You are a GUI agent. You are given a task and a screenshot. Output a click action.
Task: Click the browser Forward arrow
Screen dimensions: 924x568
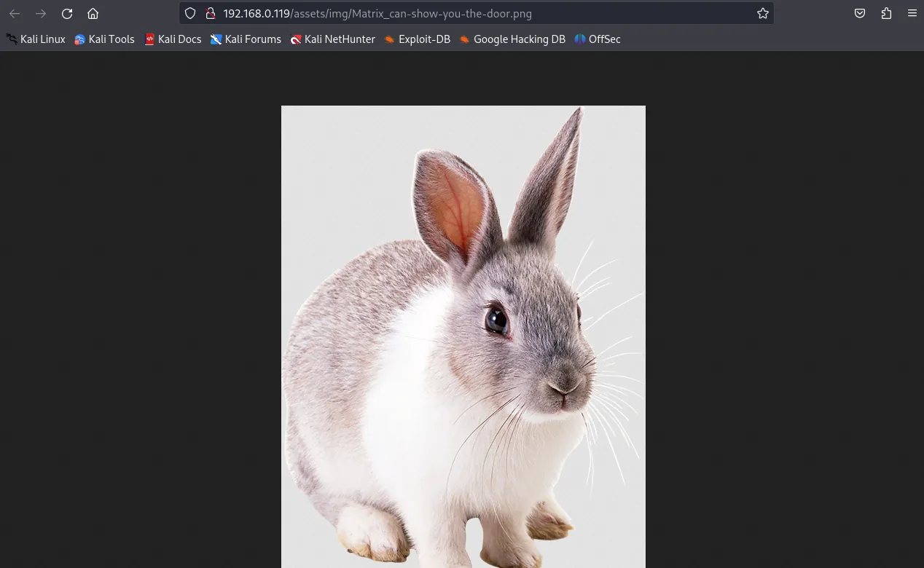coord(41,13)
